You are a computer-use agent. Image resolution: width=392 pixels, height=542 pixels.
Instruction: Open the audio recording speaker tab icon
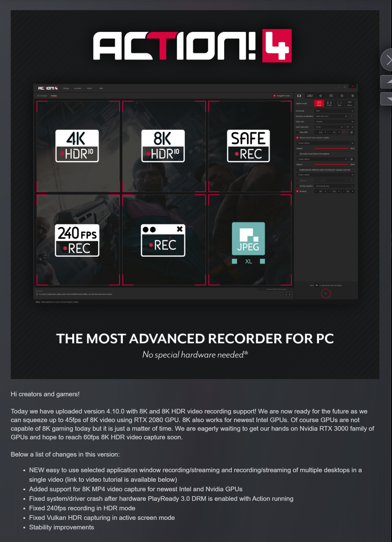[x=320, y=96]
